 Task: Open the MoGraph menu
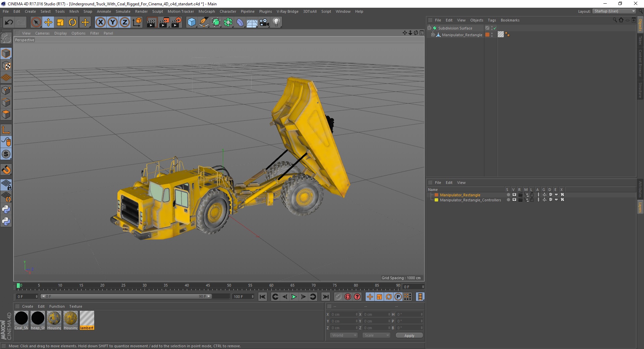tap(207, 11)
